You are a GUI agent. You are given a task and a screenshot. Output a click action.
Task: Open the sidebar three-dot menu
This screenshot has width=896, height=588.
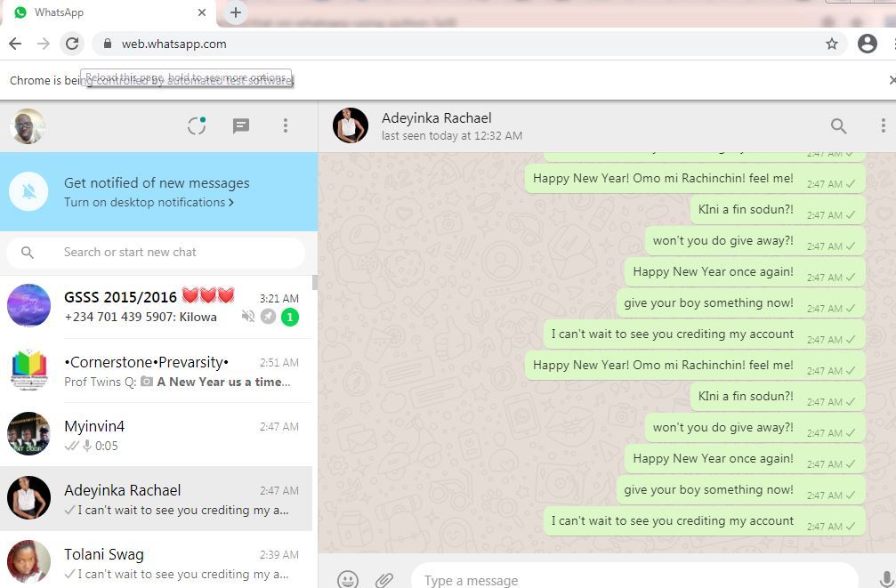tap(286, 125)
